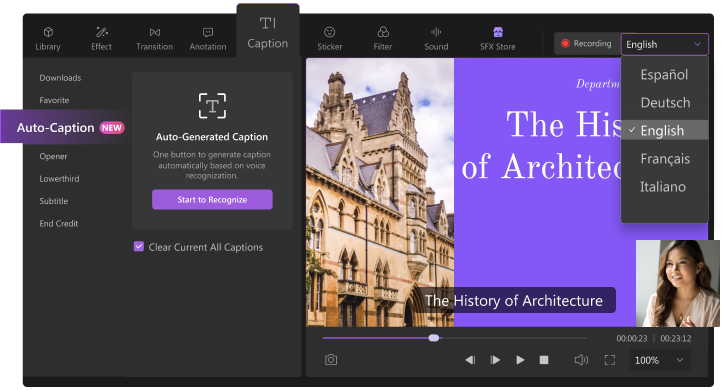This screenshot has width=723, height=390.
Task: Click the auto-generated caption T icon
Action: pos(212,106)
